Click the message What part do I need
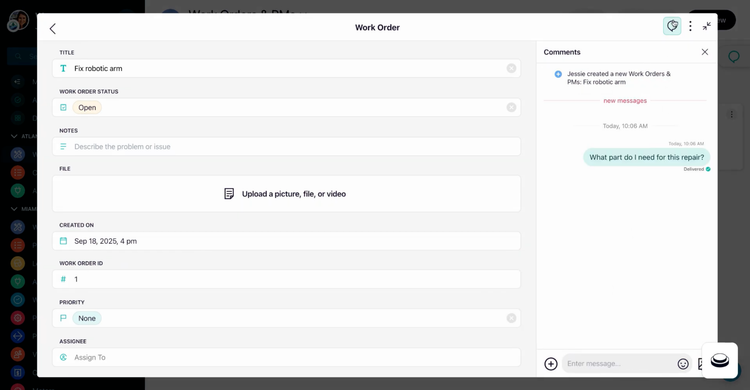The height and width of the screenshot is (390, 750). (x=646, y=157)
